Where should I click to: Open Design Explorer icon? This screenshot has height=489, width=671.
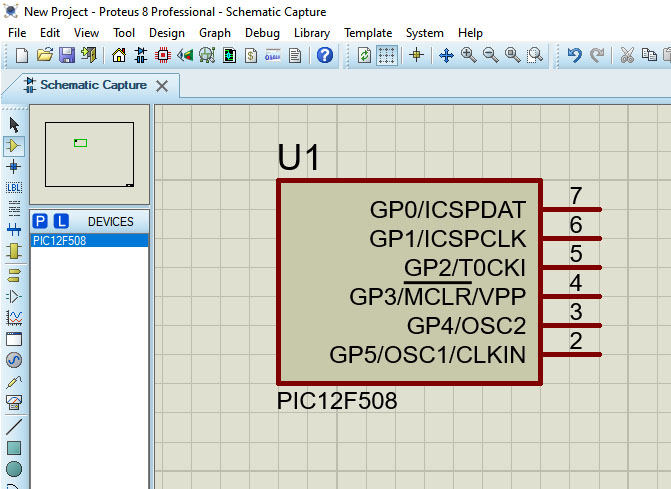click(229, 55)
